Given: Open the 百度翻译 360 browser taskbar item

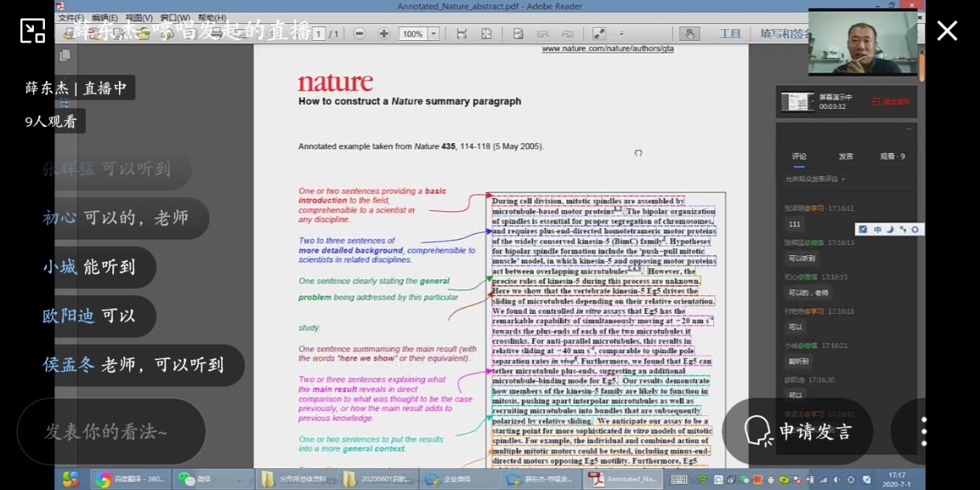Looking at the screenshot, I should [130, 479].
